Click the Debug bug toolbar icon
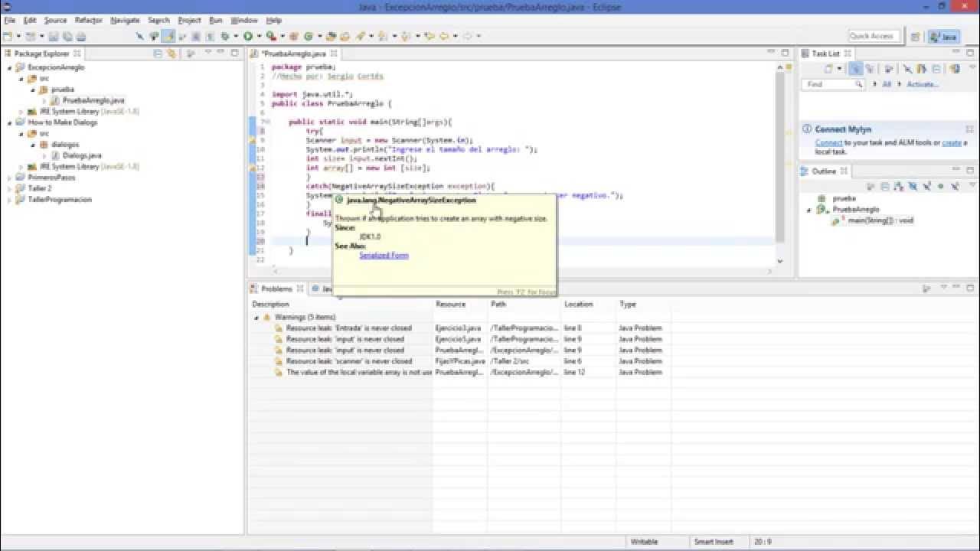The image size is (980, 551). (224, 36)
